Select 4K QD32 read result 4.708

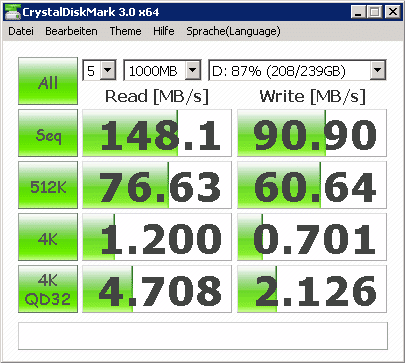click(x=157, y=289)
